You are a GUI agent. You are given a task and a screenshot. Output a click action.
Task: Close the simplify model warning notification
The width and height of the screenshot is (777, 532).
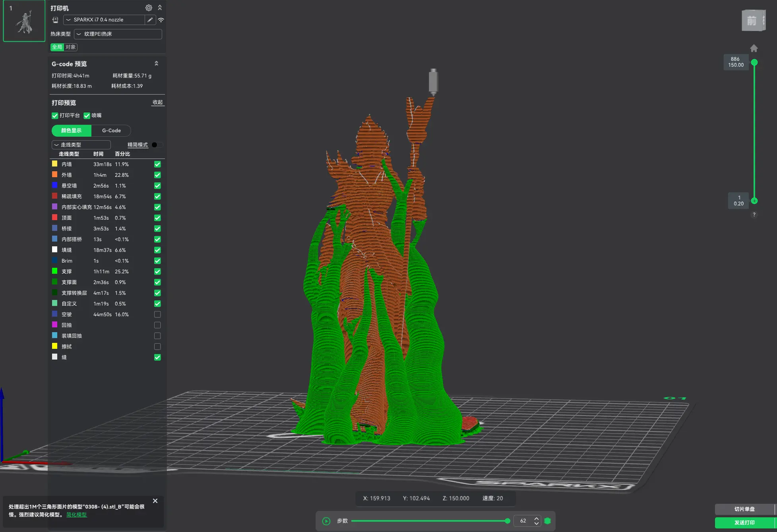click(155, 501)
